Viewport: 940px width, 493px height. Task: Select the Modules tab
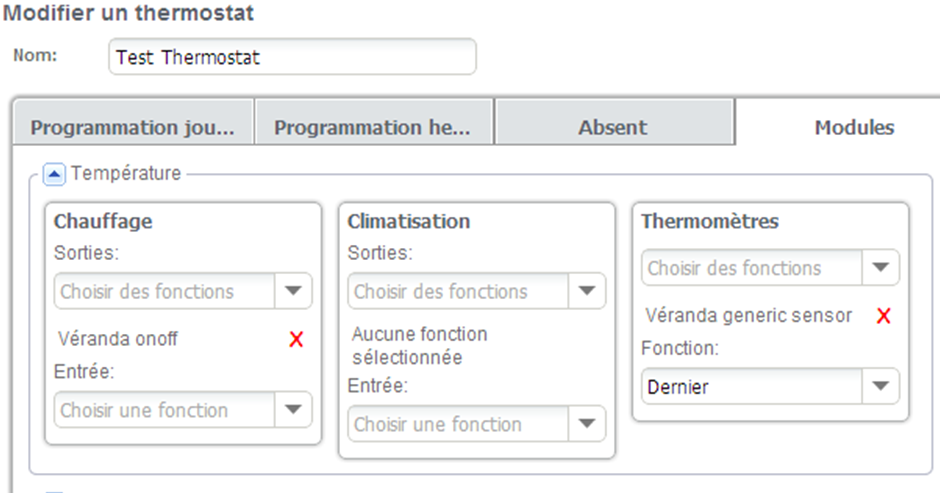853,128
